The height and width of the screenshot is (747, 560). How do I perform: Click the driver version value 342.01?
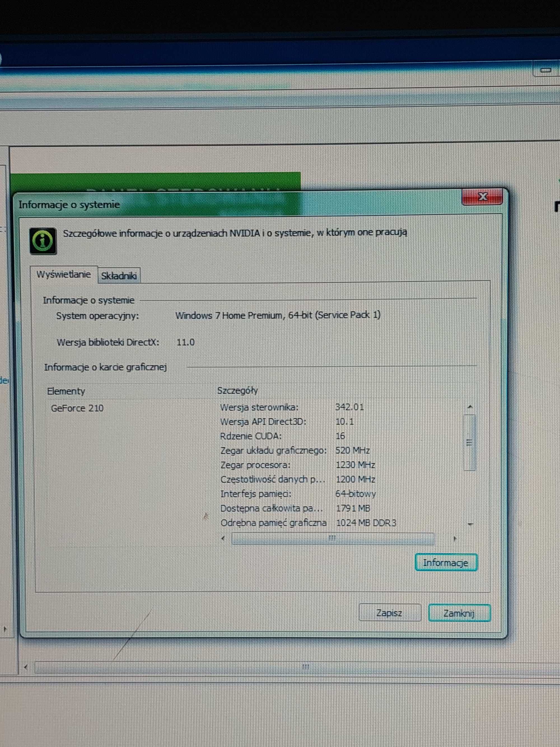click(x=350, y=407)
